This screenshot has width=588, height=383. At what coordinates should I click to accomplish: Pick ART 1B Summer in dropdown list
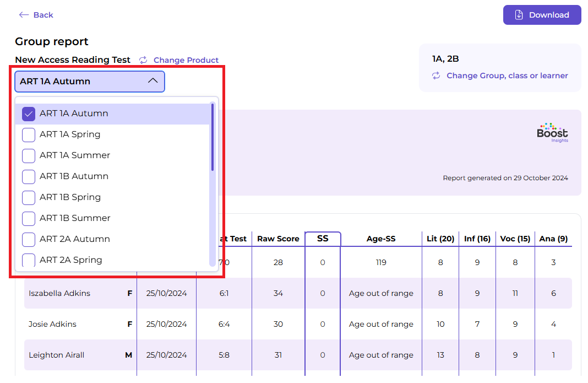click(75, 218)
